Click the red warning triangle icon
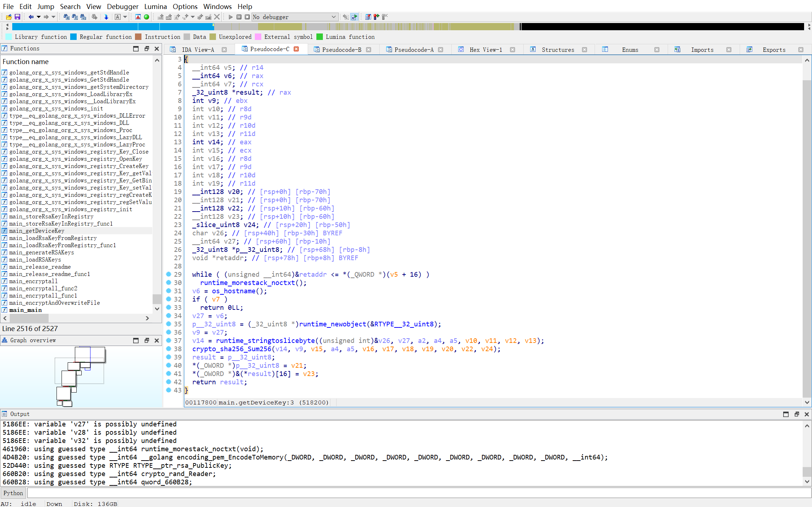This screenshot has height=507, width=812. click(x=138, y=17)
